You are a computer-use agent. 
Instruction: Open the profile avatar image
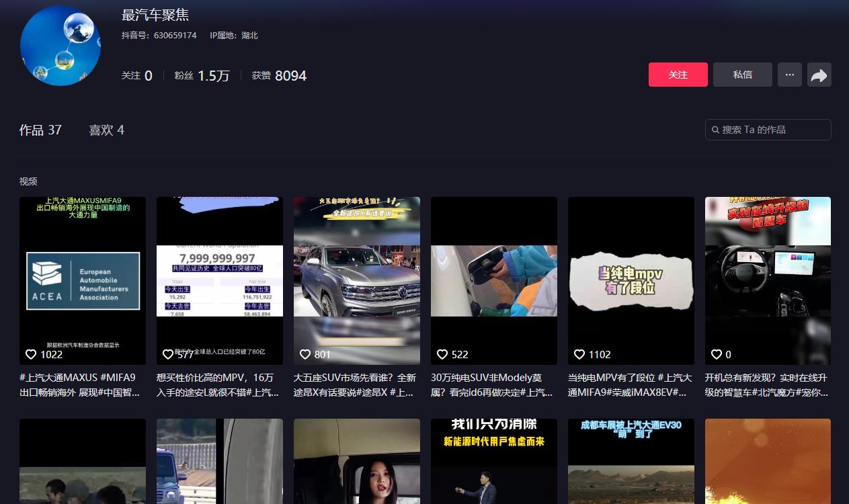[x=60, y=46]
